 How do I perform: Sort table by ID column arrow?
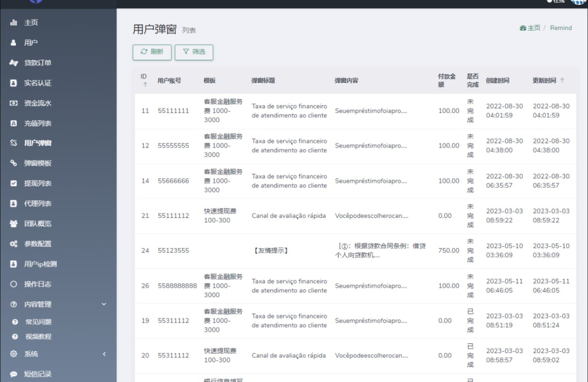coord(145,85)
